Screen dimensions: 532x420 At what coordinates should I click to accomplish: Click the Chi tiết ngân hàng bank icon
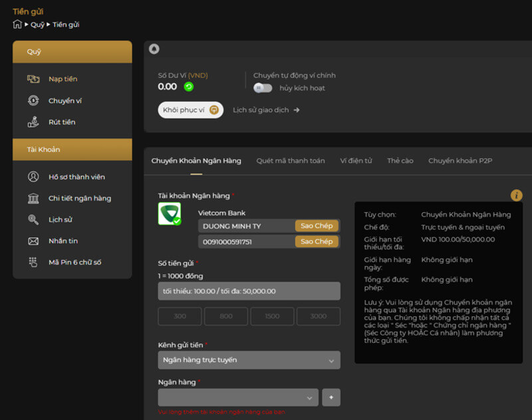click(x=33, y=198)
